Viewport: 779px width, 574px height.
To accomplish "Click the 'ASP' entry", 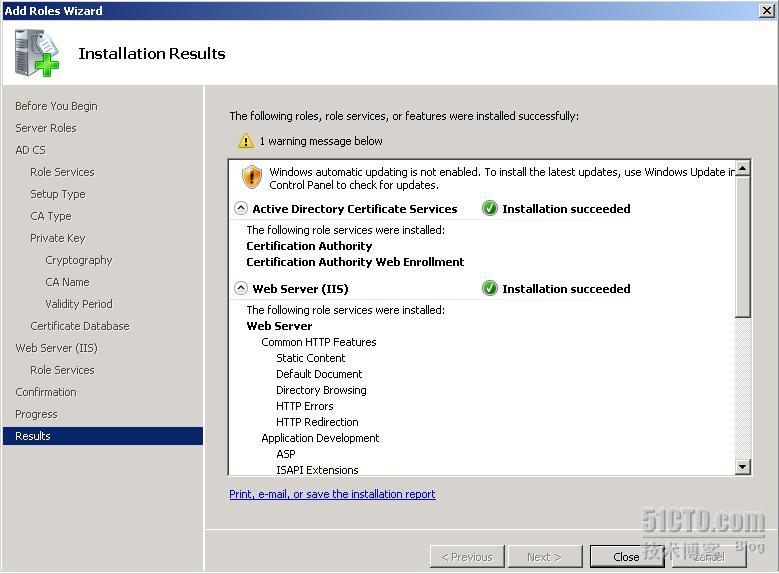I will 286,454.
